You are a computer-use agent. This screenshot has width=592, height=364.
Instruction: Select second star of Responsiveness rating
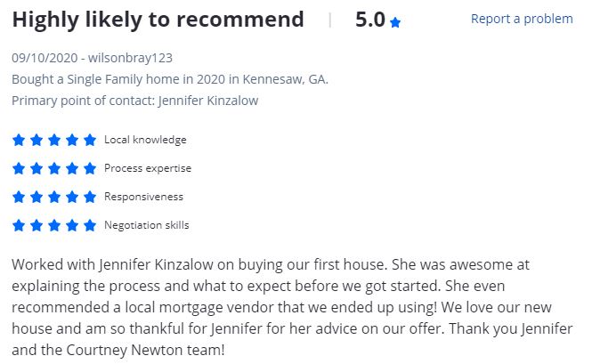(x=36, y=197)
